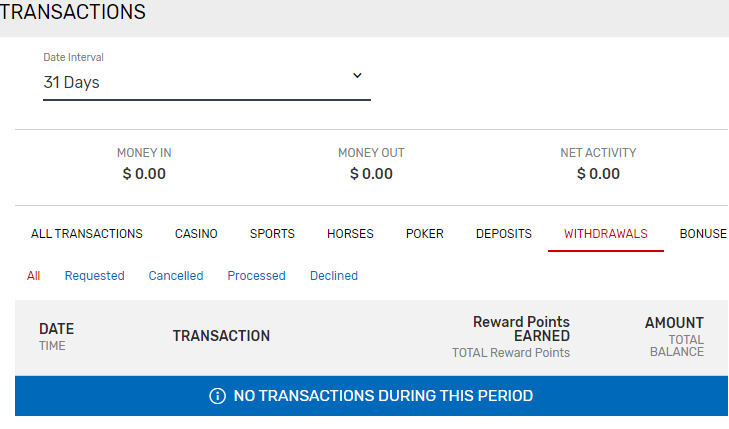Click the Date column header

[56, 329]
